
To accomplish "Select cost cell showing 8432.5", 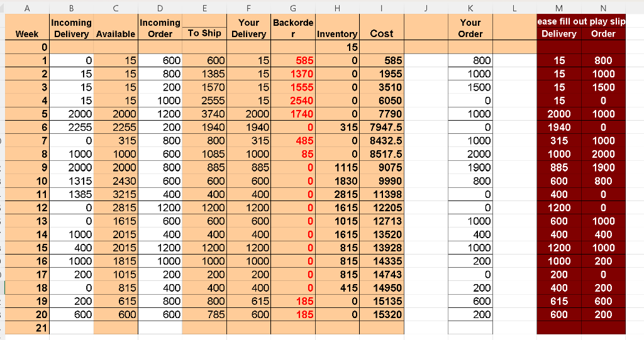I will pos(382,140).
